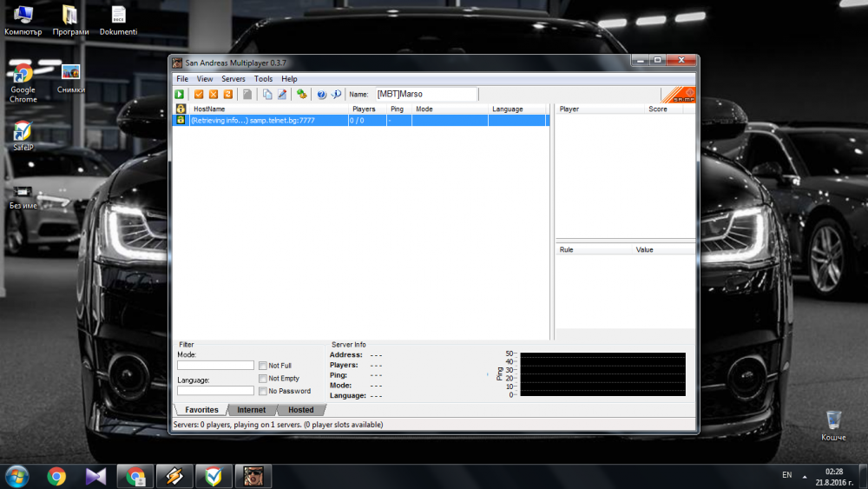Sort by Mode column header
Image resolution: width=868 pixels, height=489 pixels.
(450, 109)
